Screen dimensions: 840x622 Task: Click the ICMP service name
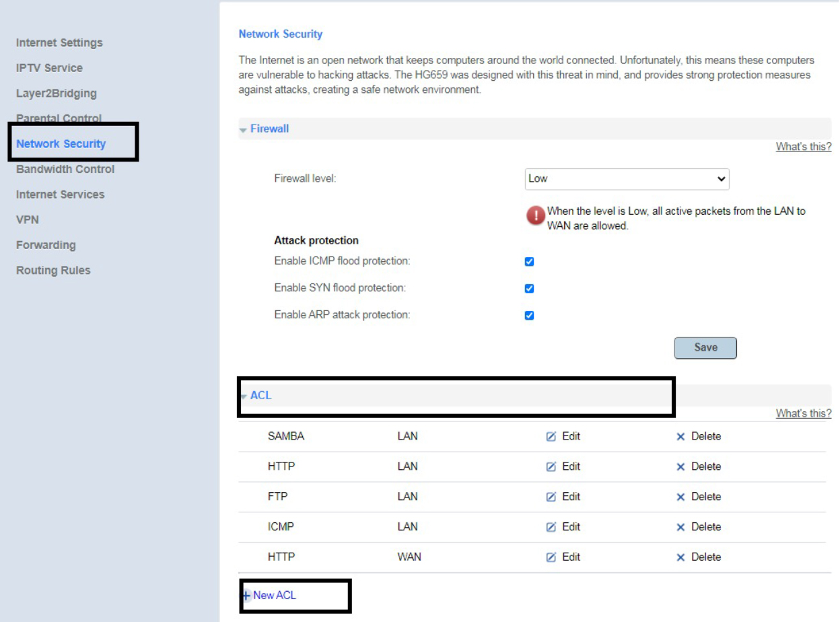tap(281, 528)
